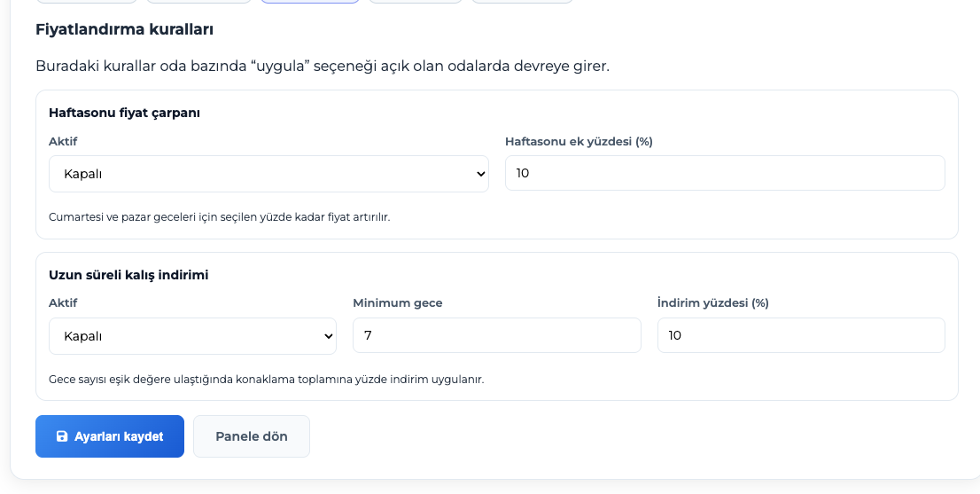The width and height of the screenshot is (980, 494).
Task: Click the İndirim yüzdesi (%) label
Action: 713,303
